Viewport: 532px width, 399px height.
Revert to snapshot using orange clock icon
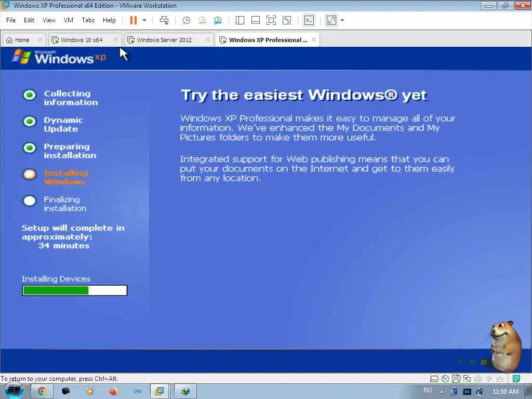click(x=202, y=20)
